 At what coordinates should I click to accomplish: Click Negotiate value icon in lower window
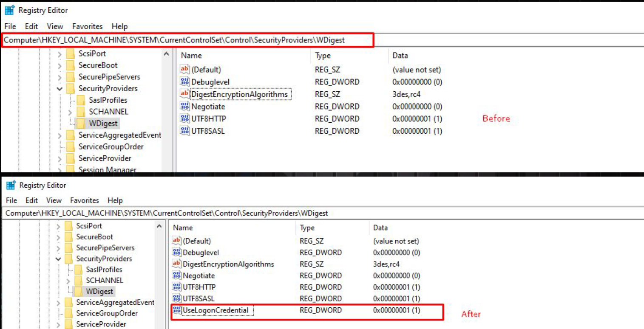tap(177, 276)
